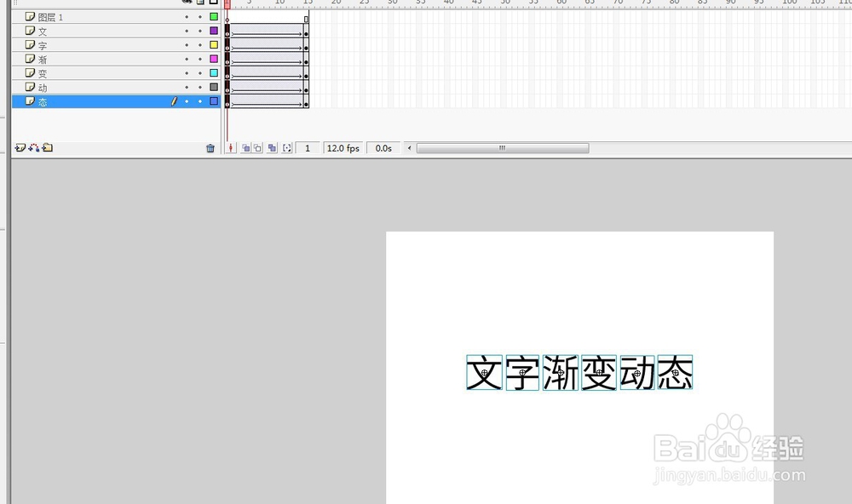Click the Add Motion Guide icon
The width and height of the screenshot is (852, 504).
(34, 147)
